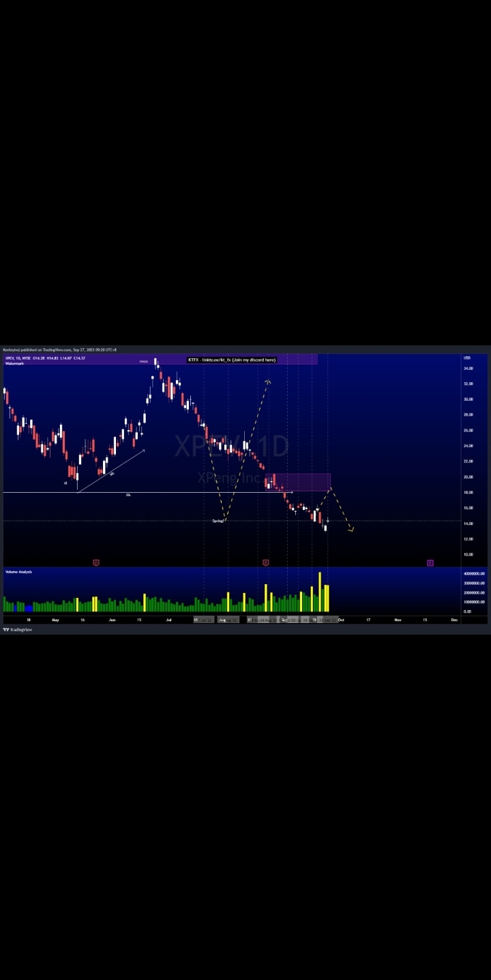The height and width of the screenshot is (980, 491).
Task: Click the Nov label on time axis
Action: click(398, 620)
